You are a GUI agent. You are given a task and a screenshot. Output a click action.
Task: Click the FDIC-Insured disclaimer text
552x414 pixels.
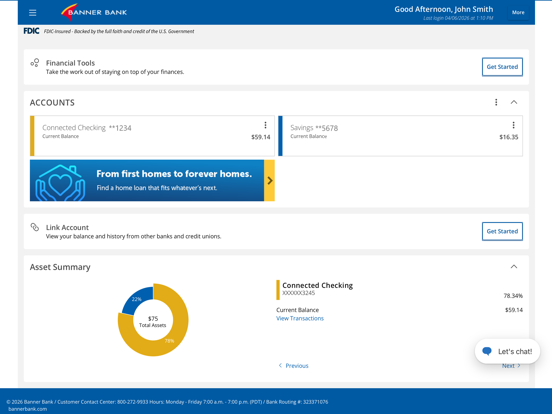tap(119, 31)
